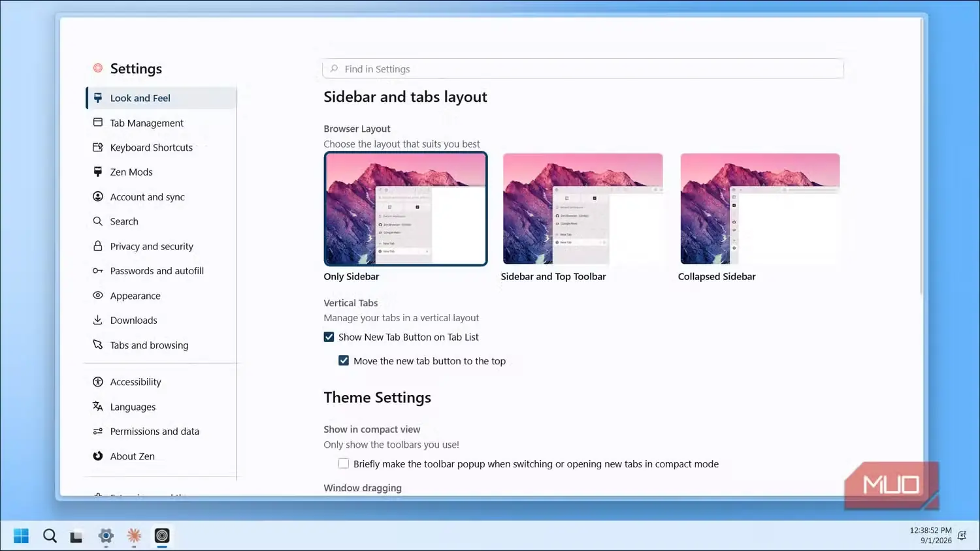Open Account and sync settings
Viewport: 980px width, 551px height.
click(161, 197)
